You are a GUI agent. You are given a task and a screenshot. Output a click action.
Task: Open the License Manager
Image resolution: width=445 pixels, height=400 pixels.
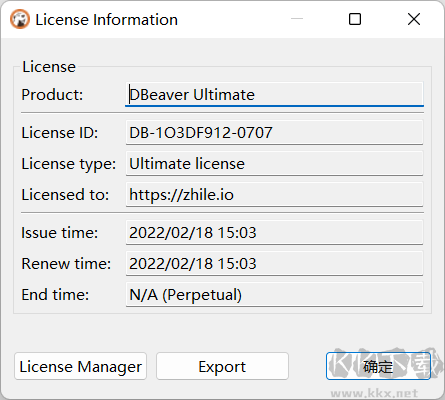pos(81,366)
